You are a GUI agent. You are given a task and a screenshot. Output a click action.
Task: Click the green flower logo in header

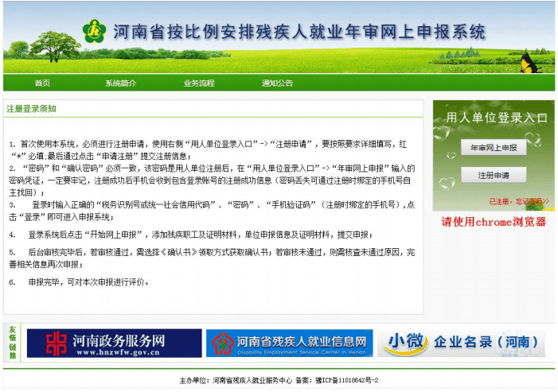click(x=94, y=31)
